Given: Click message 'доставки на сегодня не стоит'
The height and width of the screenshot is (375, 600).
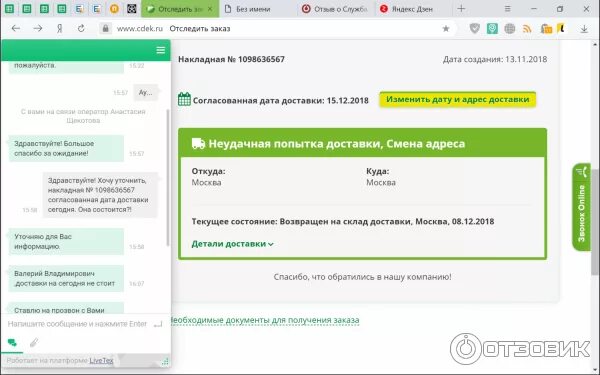Looking at the screenshot, I should coord(66,279).
